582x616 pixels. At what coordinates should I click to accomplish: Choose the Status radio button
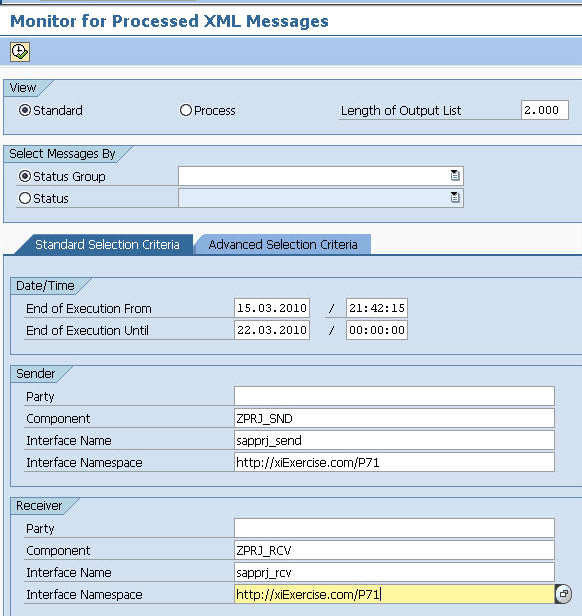(x=25, y=198)
